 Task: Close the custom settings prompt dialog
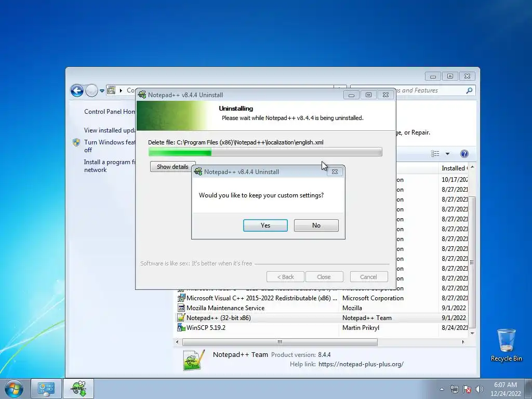[335, 171]
